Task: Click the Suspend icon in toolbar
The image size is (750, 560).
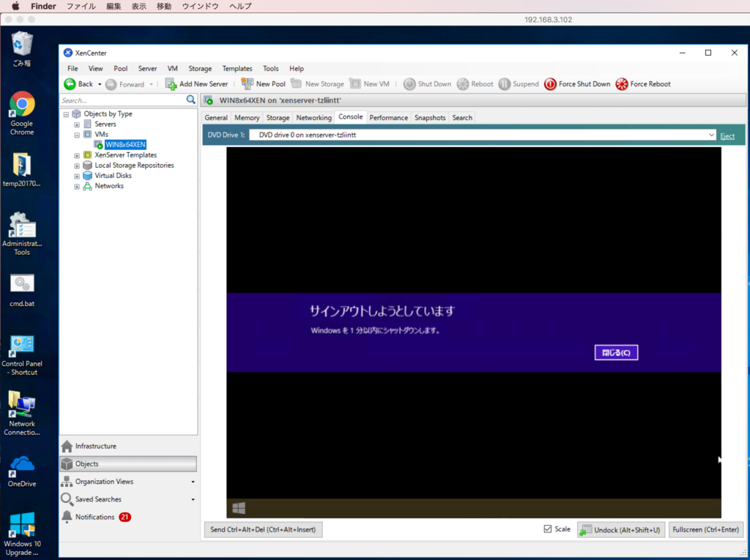Action: pos(504,84)
